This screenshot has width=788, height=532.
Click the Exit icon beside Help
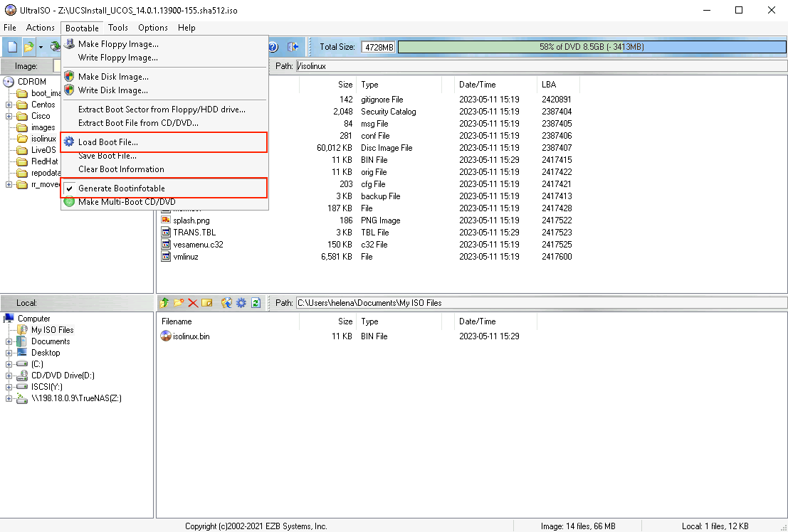point(293,47)
